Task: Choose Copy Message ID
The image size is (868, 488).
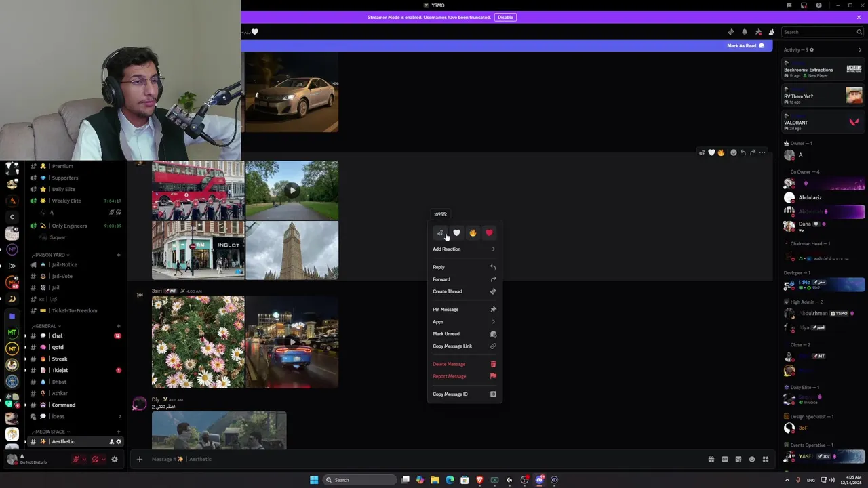Action: [x=465, y=394]
